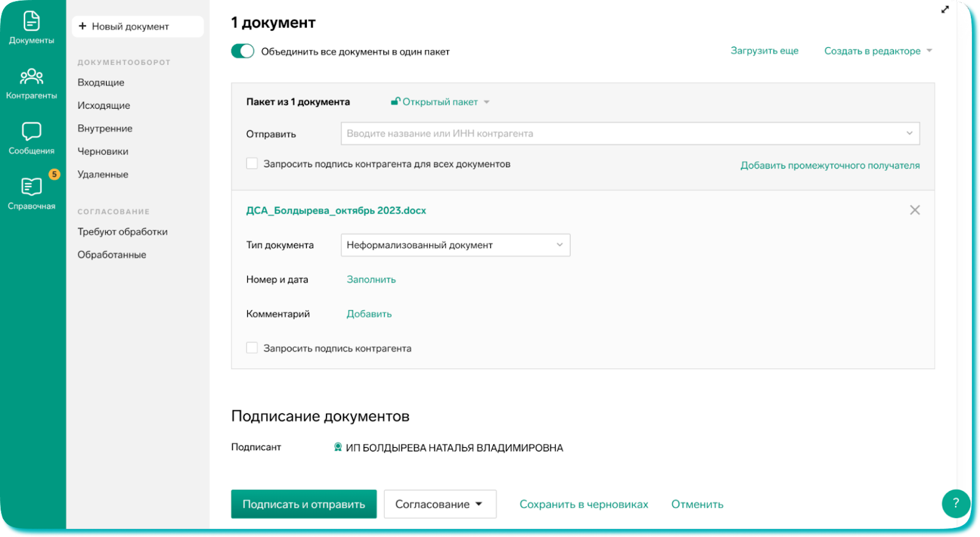Expand the Тип документа dropdown
The image size is (980, 537).
pyautogui.click(x=455, y=245)
